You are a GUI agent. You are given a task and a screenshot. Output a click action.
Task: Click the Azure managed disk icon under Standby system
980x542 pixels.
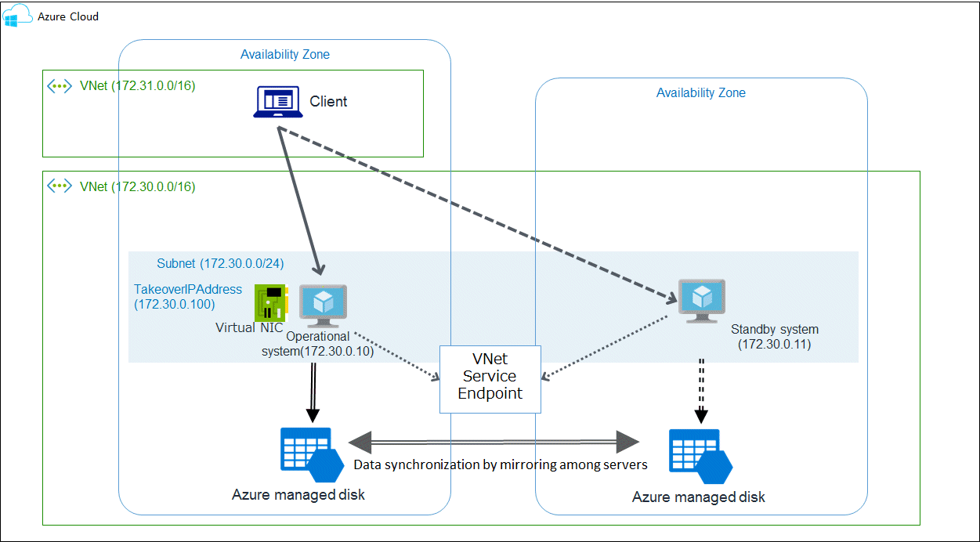pos(701,457)
